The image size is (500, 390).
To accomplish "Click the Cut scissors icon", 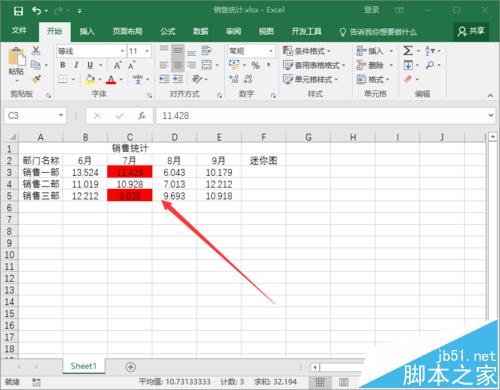I will click(x=36, y=51).
